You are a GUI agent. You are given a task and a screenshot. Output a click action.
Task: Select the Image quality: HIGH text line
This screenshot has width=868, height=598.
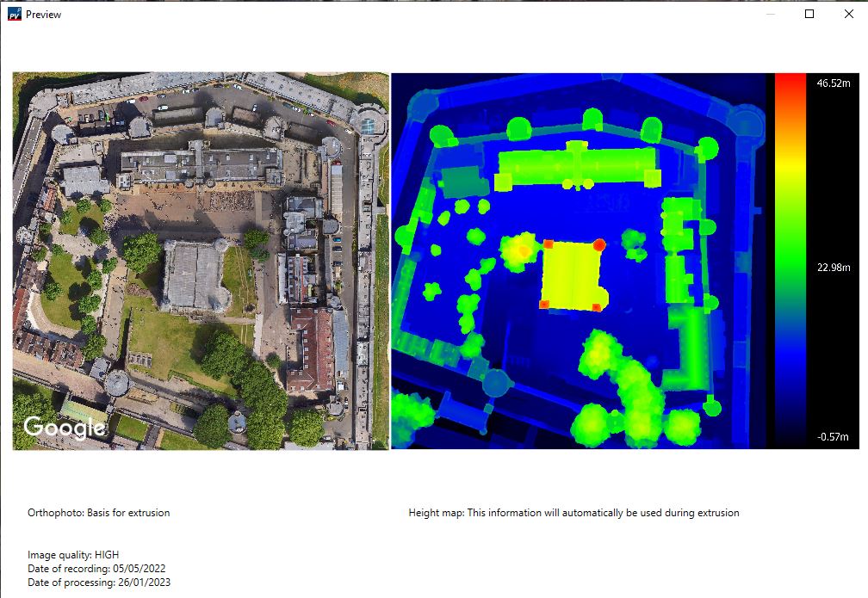(73, 555)
